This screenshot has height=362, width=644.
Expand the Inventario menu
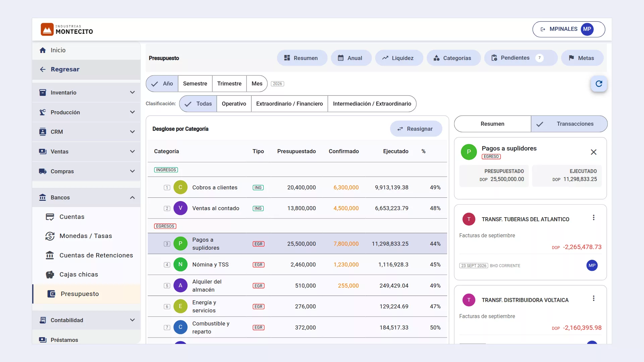point(86,93)
